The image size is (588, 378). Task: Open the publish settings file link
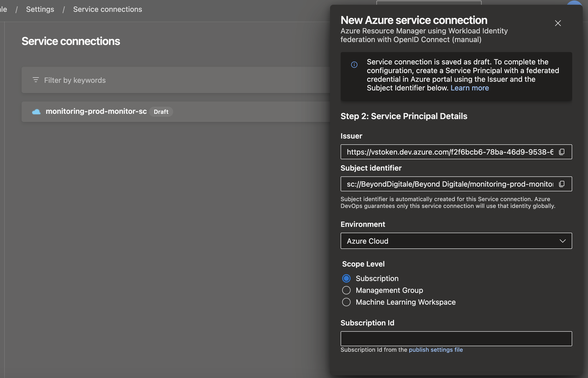(x=436, y=350)
